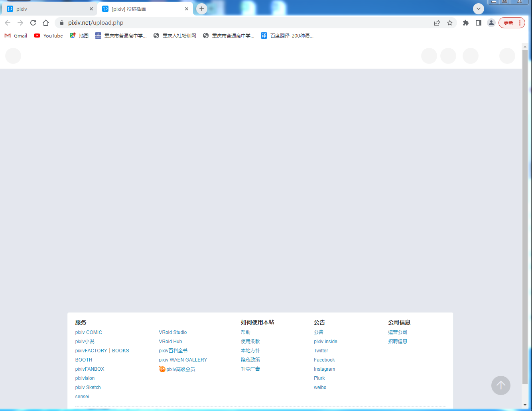The height and width of the screenshot is (411, 532).
Task: Click the browser reload page icon
Action: pos(33,23)
